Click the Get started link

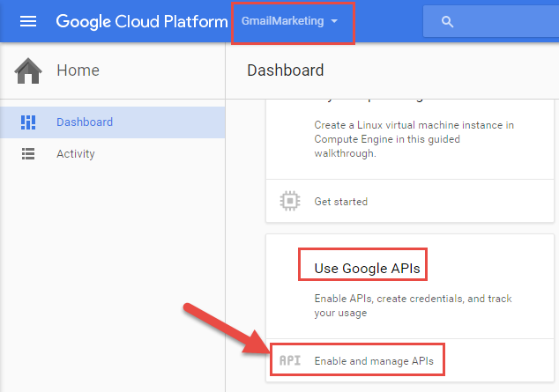341,202
